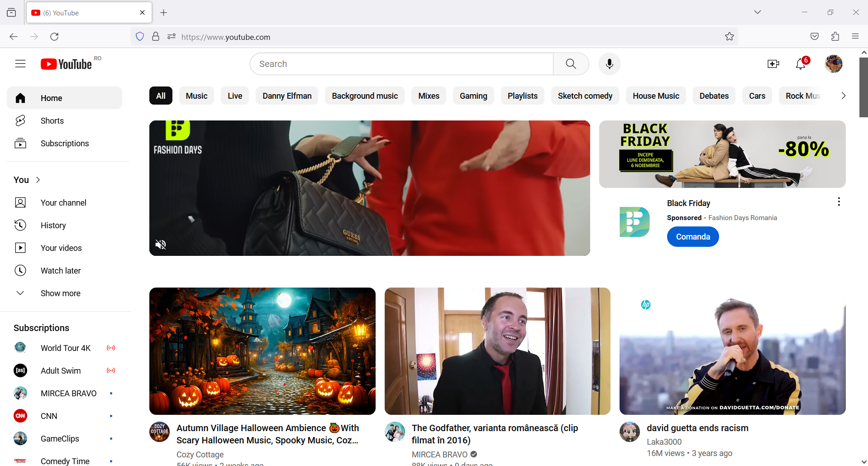Open Watch later in the sidebar
868x466 pixels.
pos(61,270)
